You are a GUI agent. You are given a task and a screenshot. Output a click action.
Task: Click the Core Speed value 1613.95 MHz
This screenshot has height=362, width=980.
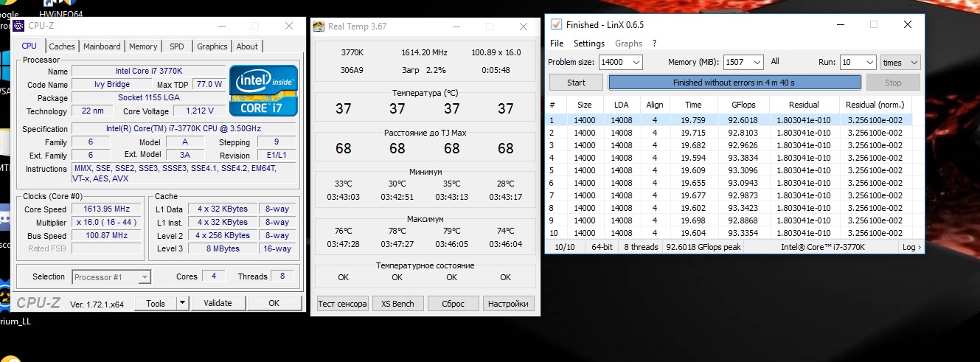click(x=107, y=209)
